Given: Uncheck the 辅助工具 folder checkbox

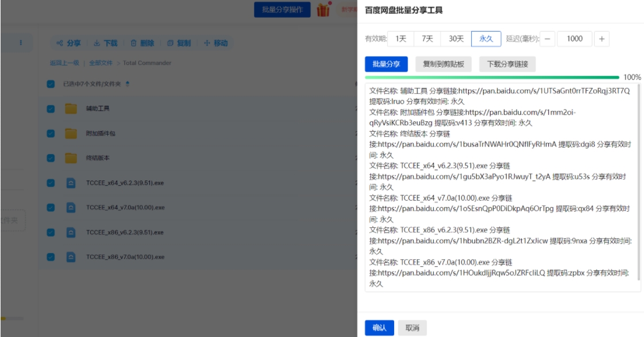Looking at the screenshot, I should [x=51, y=109].
